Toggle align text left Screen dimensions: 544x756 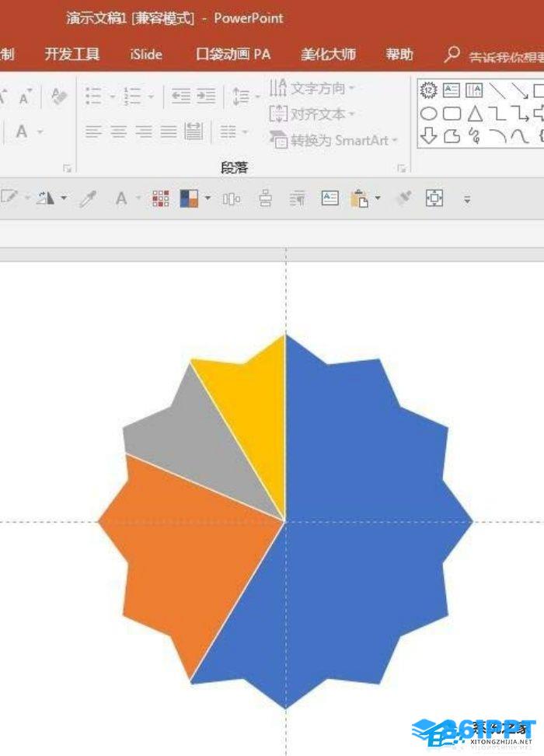(93, 131)
